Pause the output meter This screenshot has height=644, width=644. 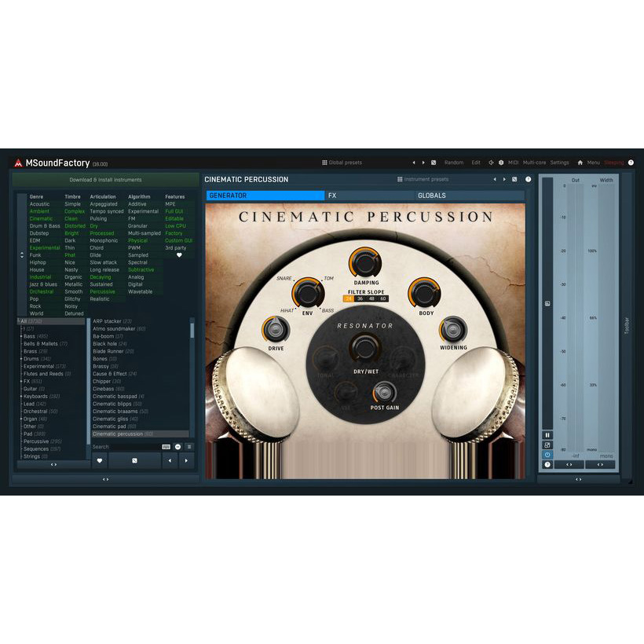click(x=547, y=435)
